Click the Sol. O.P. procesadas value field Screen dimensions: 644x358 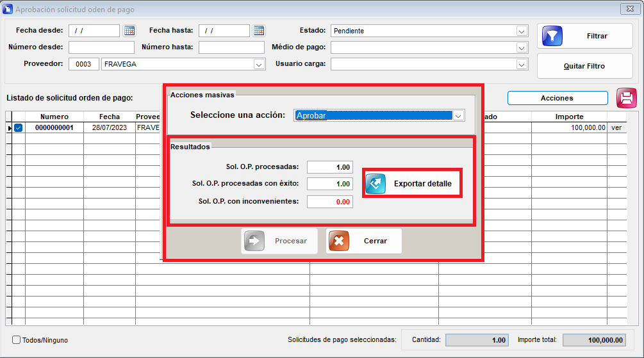[330, 167]
